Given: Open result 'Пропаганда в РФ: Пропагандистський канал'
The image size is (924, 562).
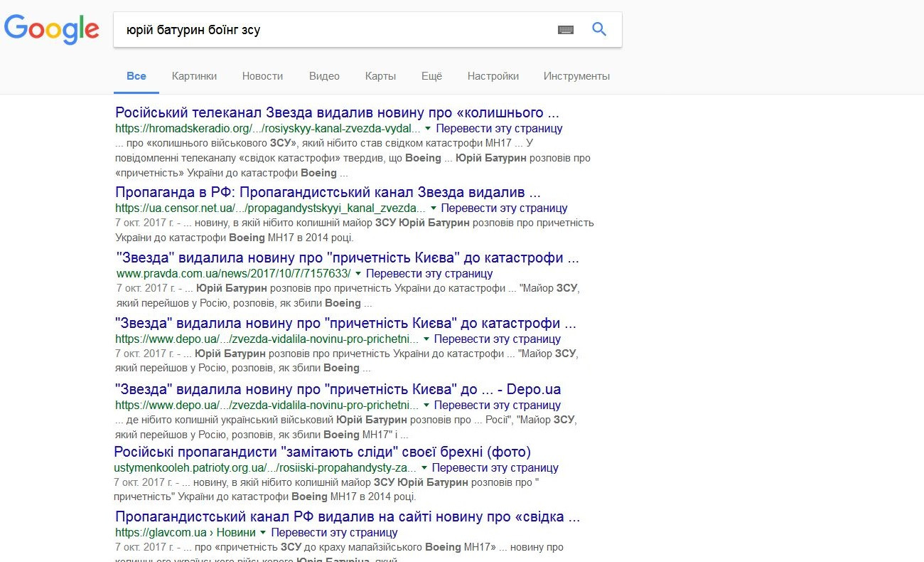Looking at the screenshot, I should click(x=328, y=192).
